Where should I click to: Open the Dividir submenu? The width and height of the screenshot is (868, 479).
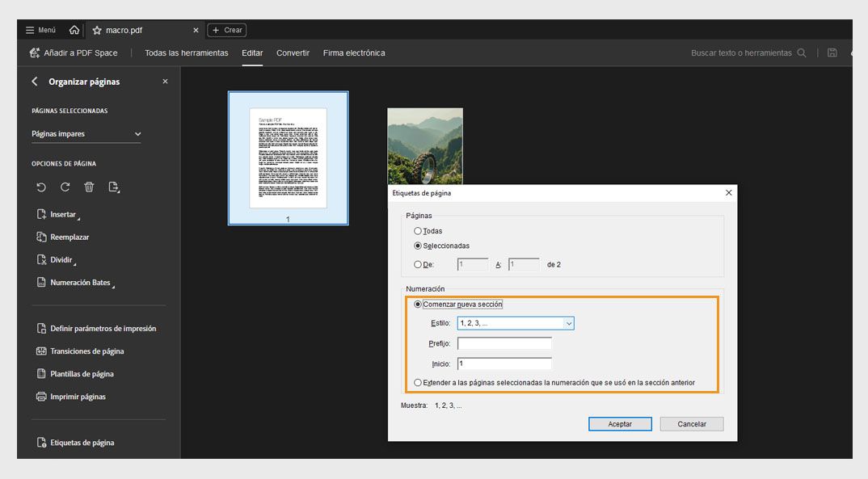click(x=56, y=260)
